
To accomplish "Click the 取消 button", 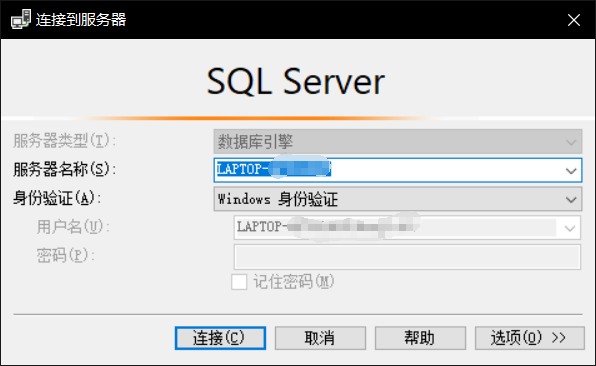I will click(320, 338).
